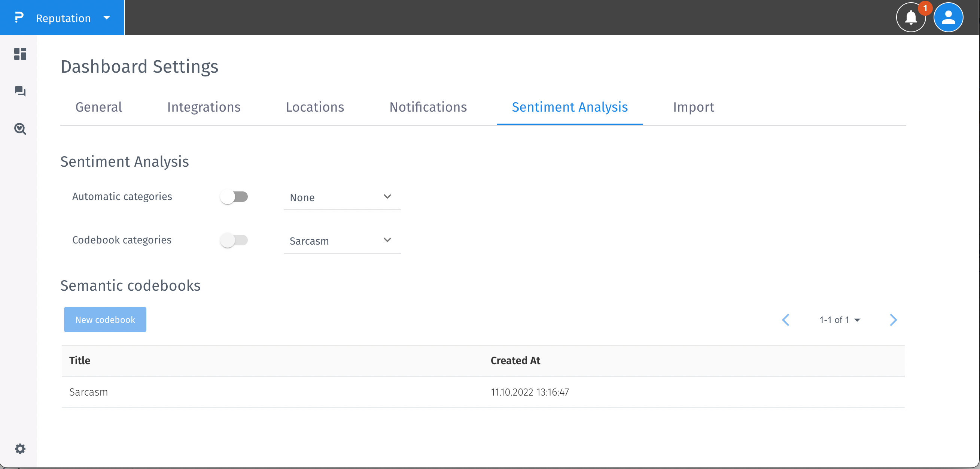The image size is (980, 469).
Task: Open the user profile avatar menu
Action: (x=948, y=17)
